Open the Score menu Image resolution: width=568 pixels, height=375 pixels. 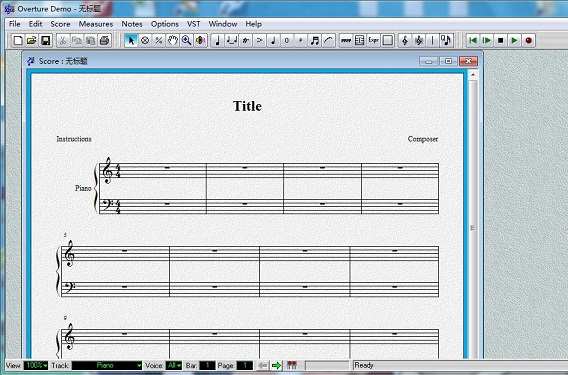[60, 24]
